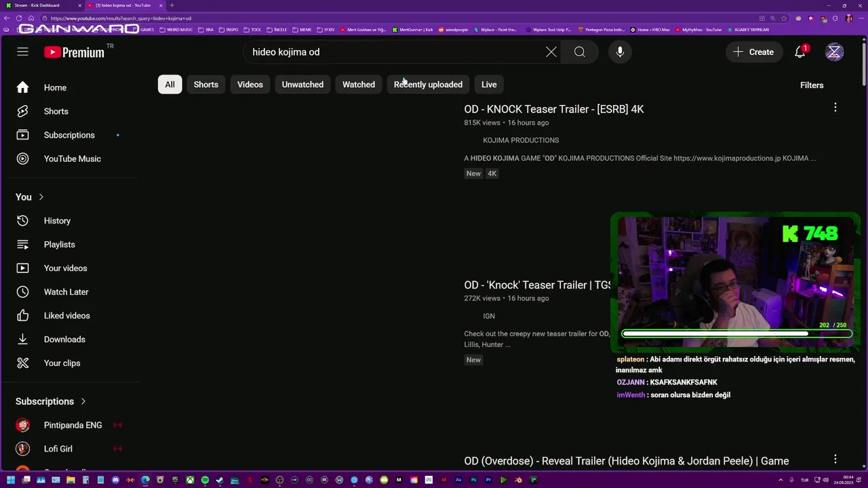Open the FFXIV bookmark folder
This screenshot has height=488, width=868.
(326, 30)
